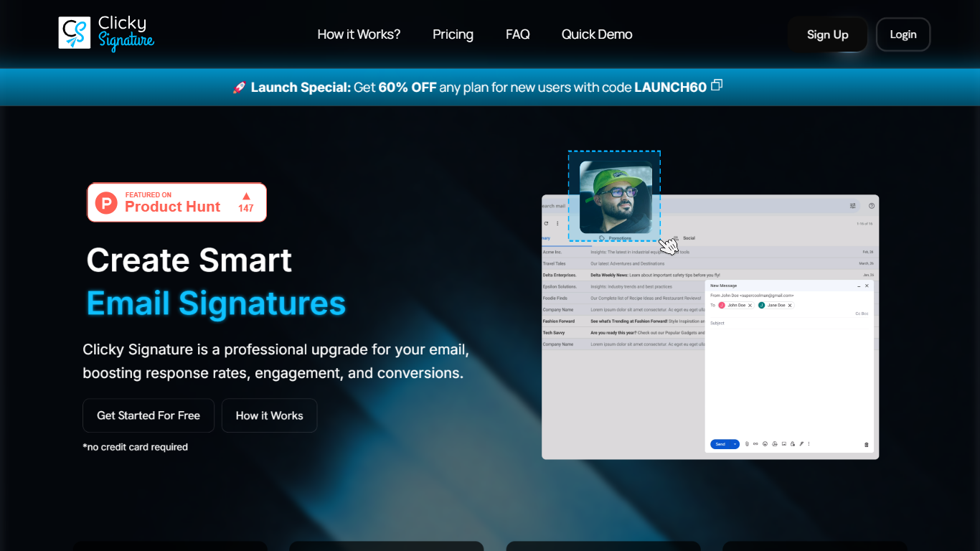Select Quick Demo in the header menu
This screenshot has width=980, height=551.
[x=597, y=34]
